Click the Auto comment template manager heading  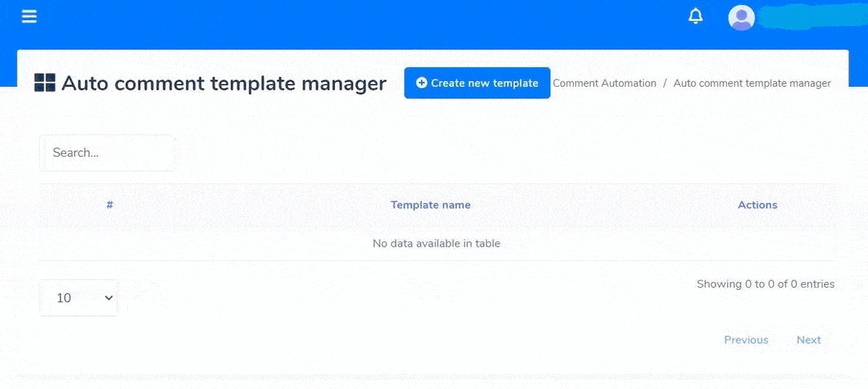coord(224,83)
